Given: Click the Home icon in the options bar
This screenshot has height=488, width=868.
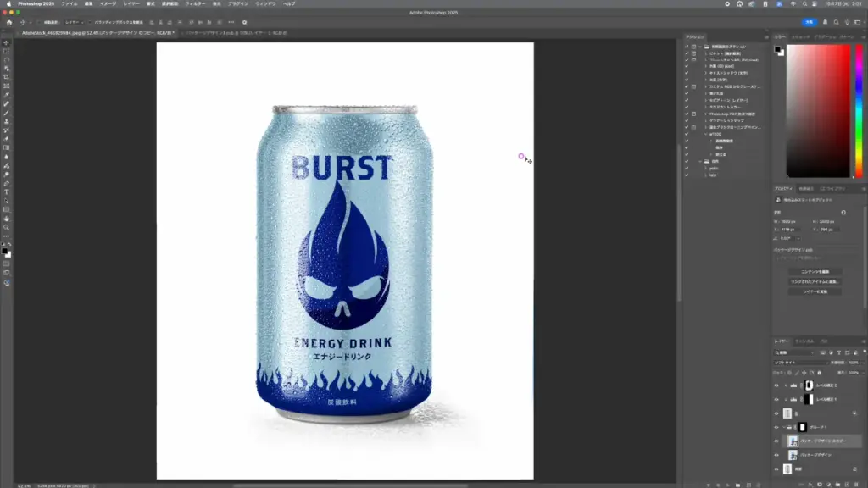Looking at the screenshot, I should [8, 22].
